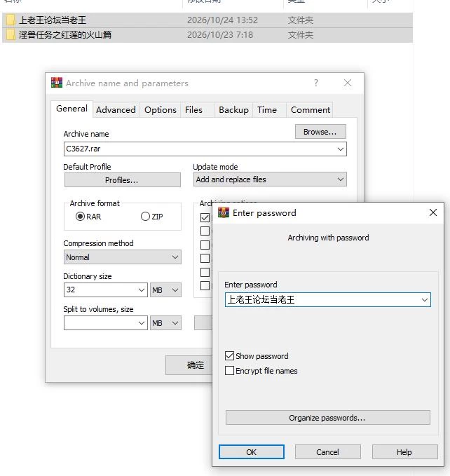450x476 pixels.
Task: Click the question mark help icon in Archive dialog
Action: click(316, 83)
